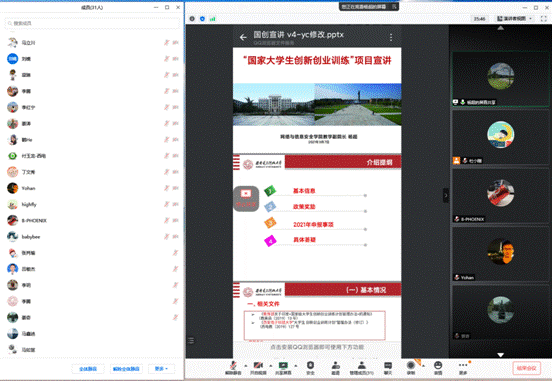Open the pptx preview three-dot menu
The width and height of the screenshot is (552, 381).
click(391, 37)
